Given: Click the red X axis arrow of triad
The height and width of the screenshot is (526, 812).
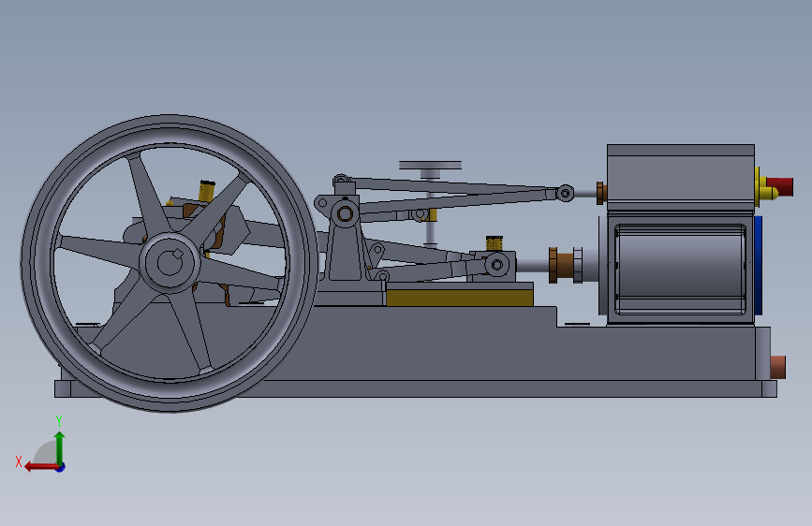Looking at the screenshot, I should pyautogui.click(x=41, y=467).
